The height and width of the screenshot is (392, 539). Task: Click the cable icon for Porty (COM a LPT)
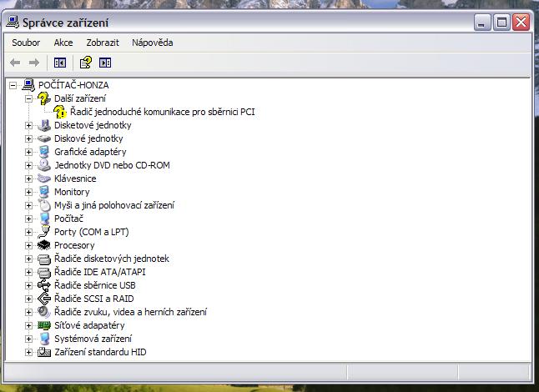(x=44, y=232)
